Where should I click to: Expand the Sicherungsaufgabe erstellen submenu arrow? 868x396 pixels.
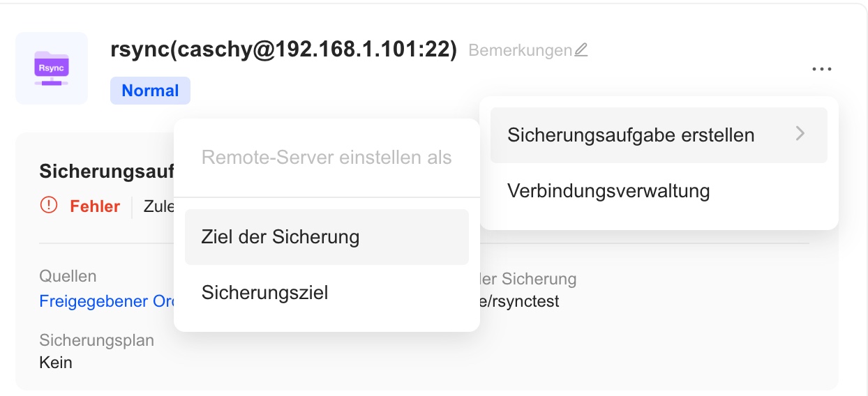click(800, 134)
